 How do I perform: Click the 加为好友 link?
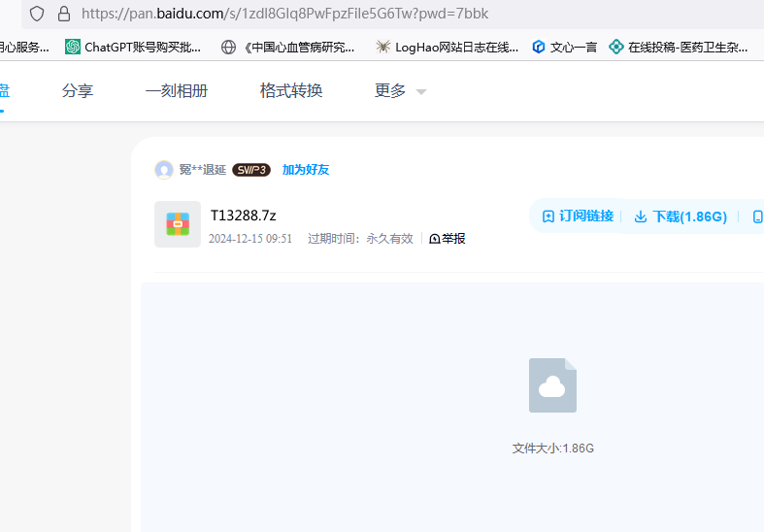tap(306, 170)
